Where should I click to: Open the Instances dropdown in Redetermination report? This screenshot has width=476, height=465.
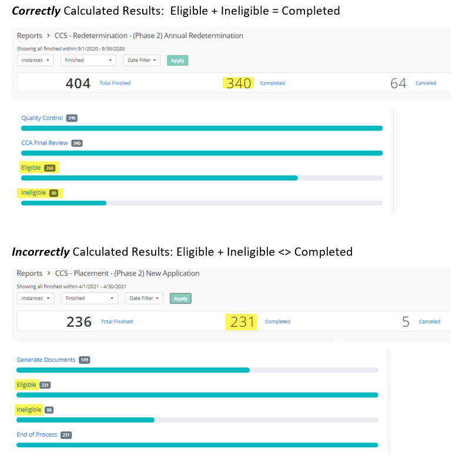click(35, 60)
